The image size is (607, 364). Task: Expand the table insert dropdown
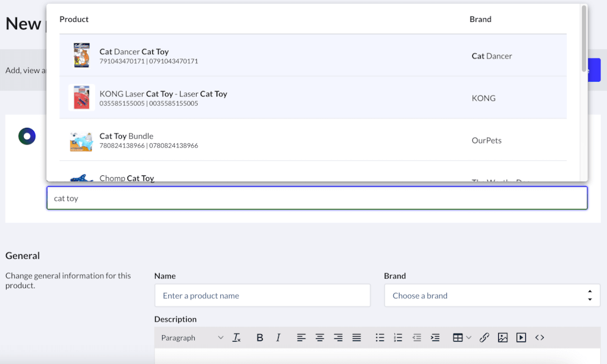click(x=468, y=338)
